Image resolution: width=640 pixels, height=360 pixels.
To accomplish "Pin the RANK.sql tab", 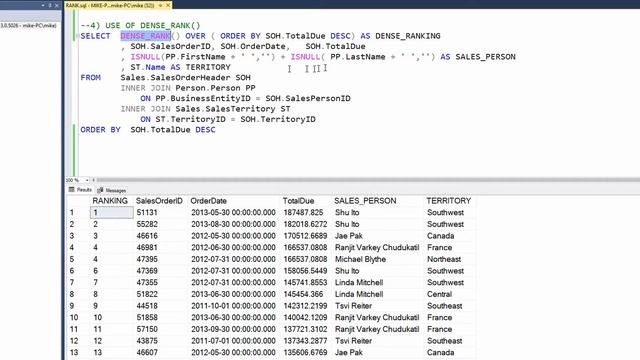I will click(x=160, y=5).
